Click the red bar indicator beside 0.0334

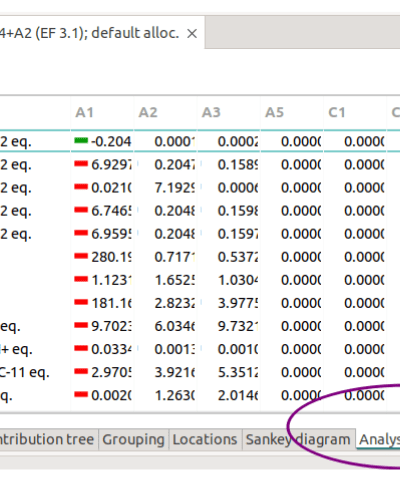[81, 348]
